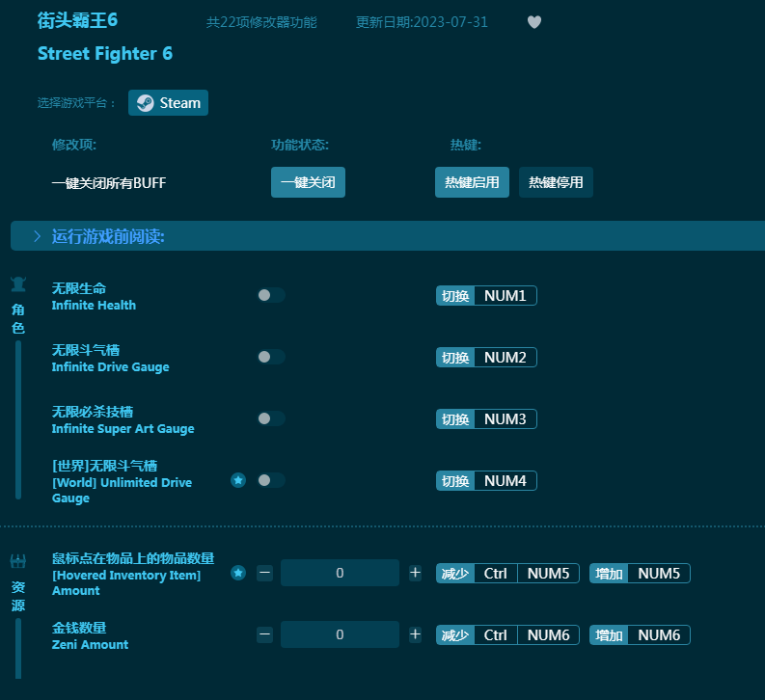
Task: Click 一键关闭所有BUFF label
Action: [109, 183]
